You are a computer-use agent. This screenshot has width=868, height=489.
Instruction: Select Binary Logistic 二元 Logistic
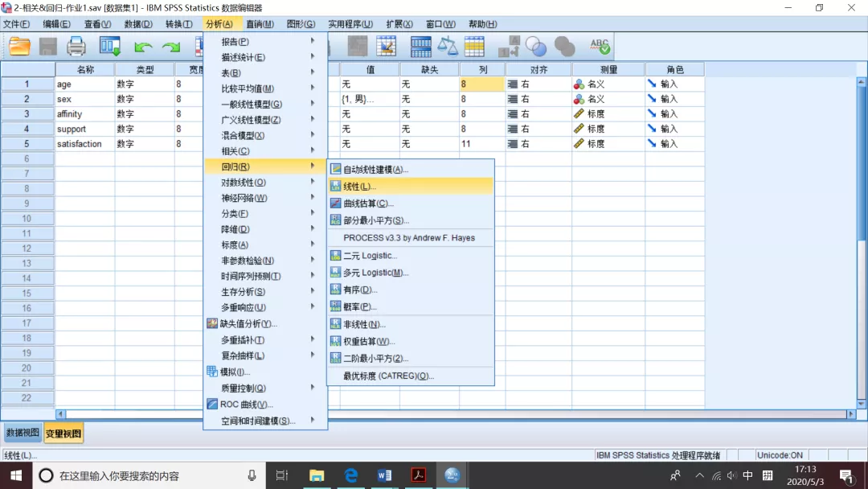click(x=411, y=256)
